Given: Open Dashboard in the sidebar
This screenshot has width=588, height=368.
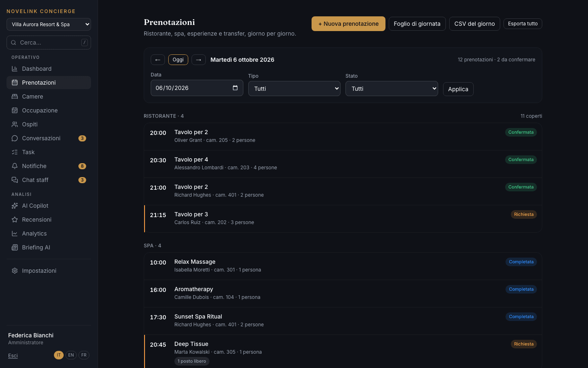Looking at the screenshot, I should (x=49, y=69).
